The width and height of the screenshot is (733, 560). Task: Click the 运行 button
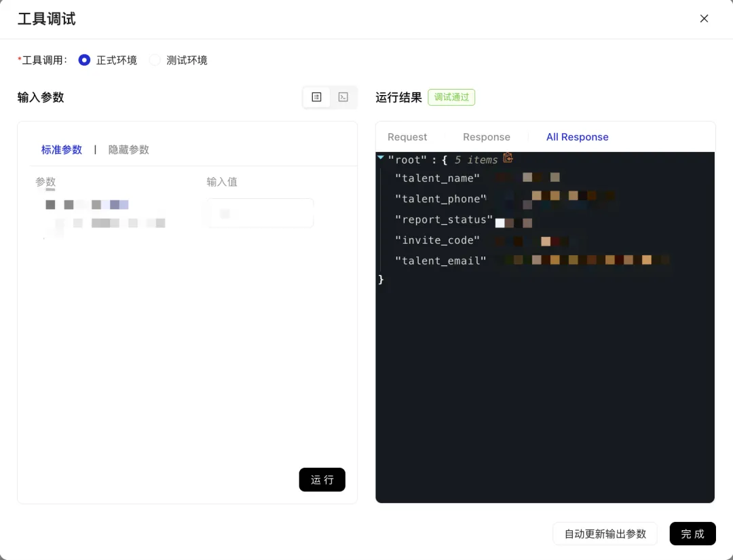(322, 480)
